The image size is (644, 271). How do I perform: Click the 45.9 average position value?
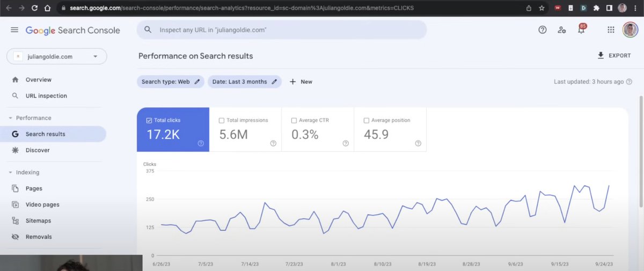tap(376, 135)
